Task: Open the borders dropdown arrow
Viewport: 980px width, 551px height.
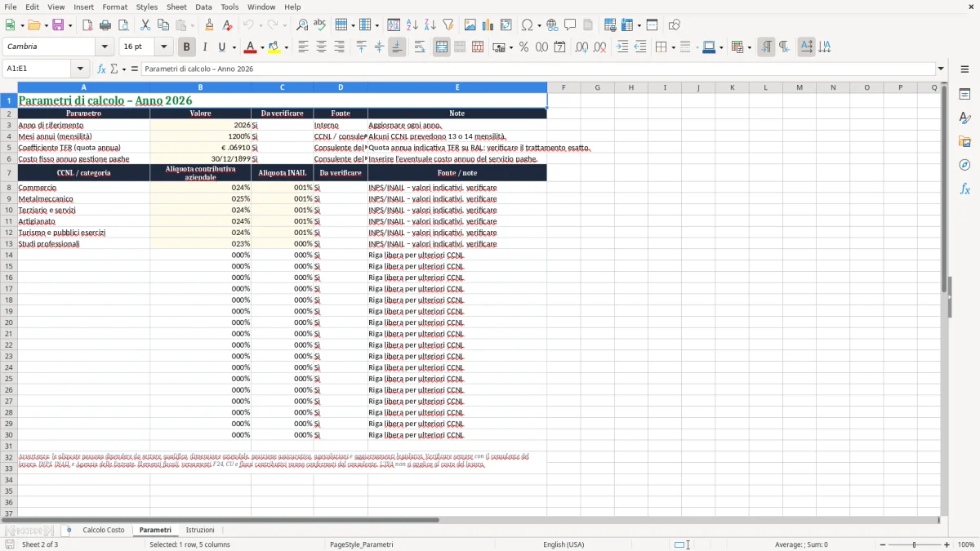Action: point(672,47)
